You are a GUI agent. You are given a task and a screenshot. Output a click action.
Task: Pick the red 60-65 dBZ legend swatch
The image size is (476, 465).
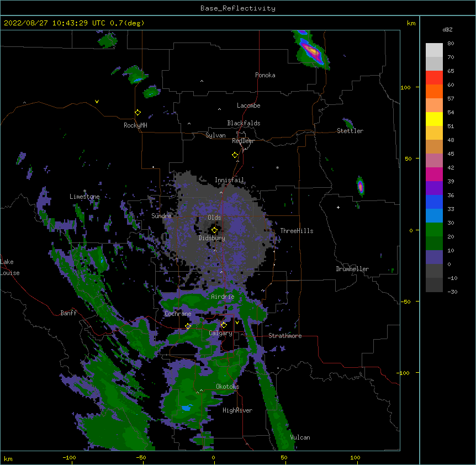pos(434,78)
